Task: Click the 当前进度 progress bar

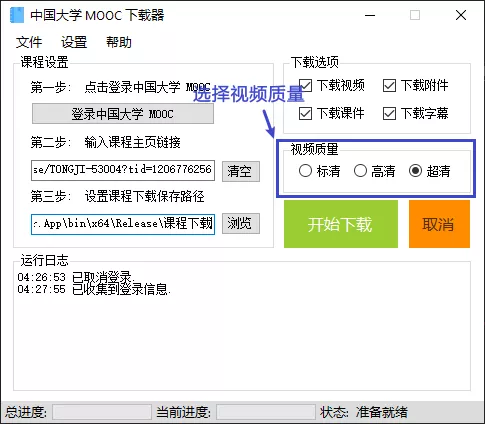Action: coord(266,412)
